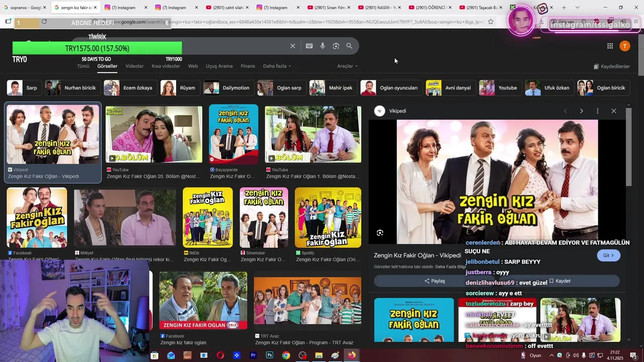Open the Spotify result thumbnail
The height and width of the screenshot is (362, 644).
tap(328, 217)
